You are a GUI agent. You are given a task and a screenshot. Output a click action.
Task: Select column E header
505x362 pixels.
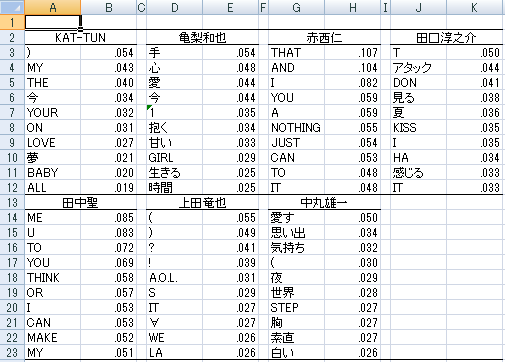[x=230, y=7]
